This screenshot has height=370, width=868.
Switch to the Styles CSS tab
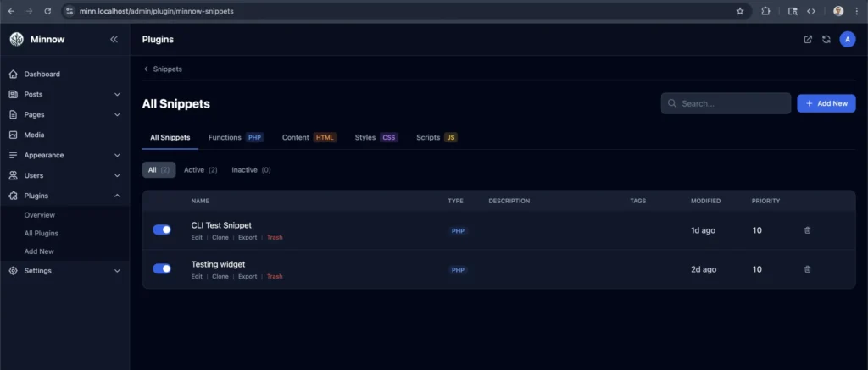click(376, 137)
